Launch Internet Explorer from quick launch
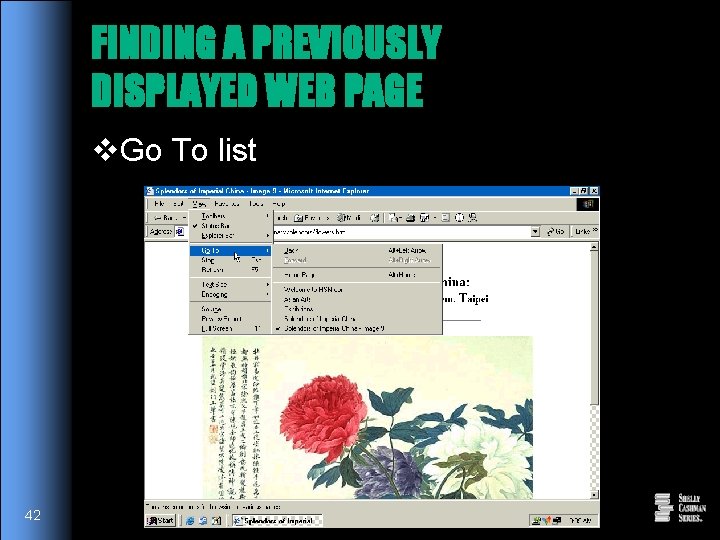This screenshot has width=720, height=540. coord(190,521)
